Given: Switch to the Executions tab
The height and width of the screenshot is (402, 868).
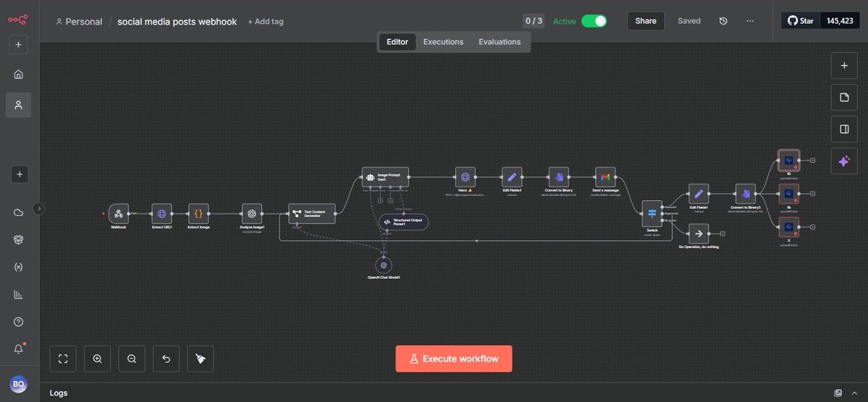Looking at the screenshot, I should 443,42.
